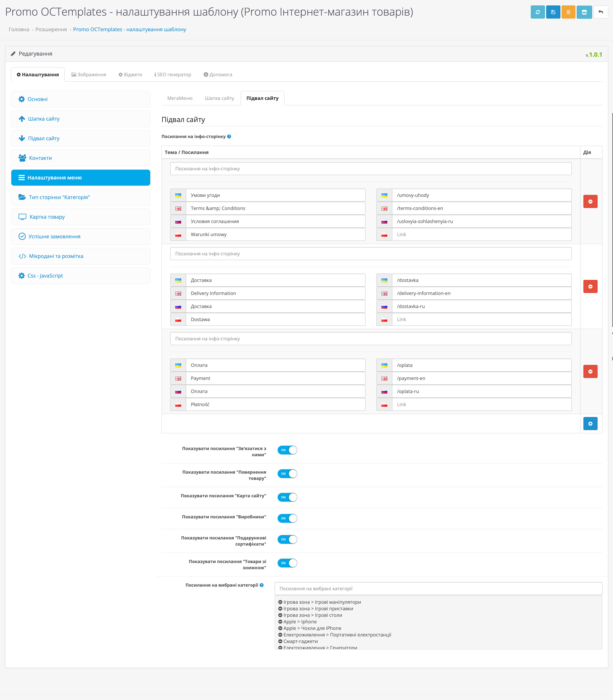Image resolution: width=613 pixels, height=700 pixels.
Task: Toggle "Подарункові сертифікати" link switch
Action: point(287,539)
